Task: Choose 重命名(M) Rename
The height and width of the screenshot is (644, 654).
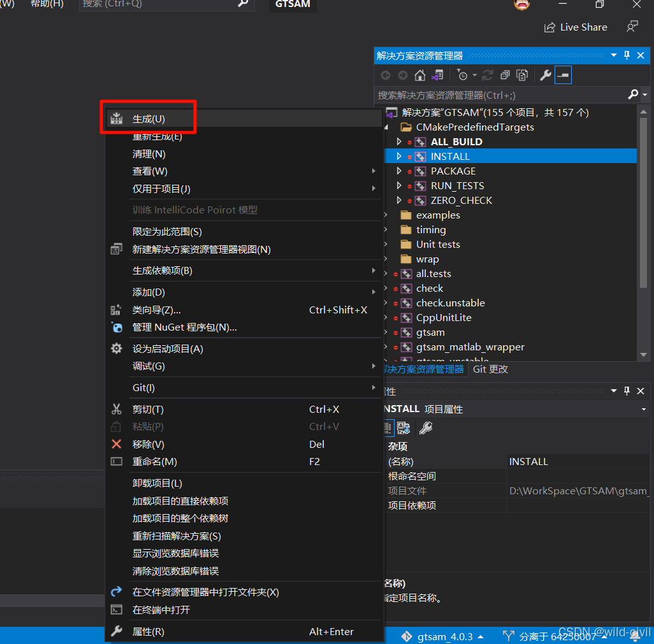Action: click(243, 462)
